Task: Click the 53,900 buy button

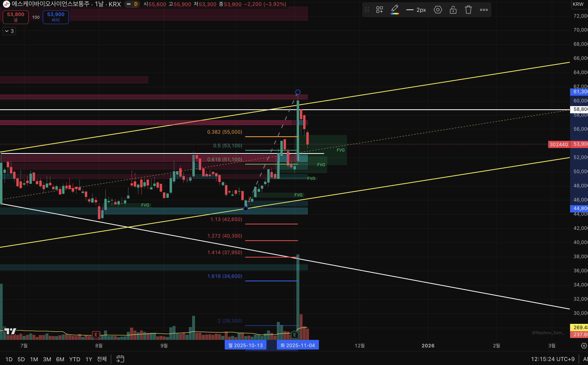Action: click(56, 17)
